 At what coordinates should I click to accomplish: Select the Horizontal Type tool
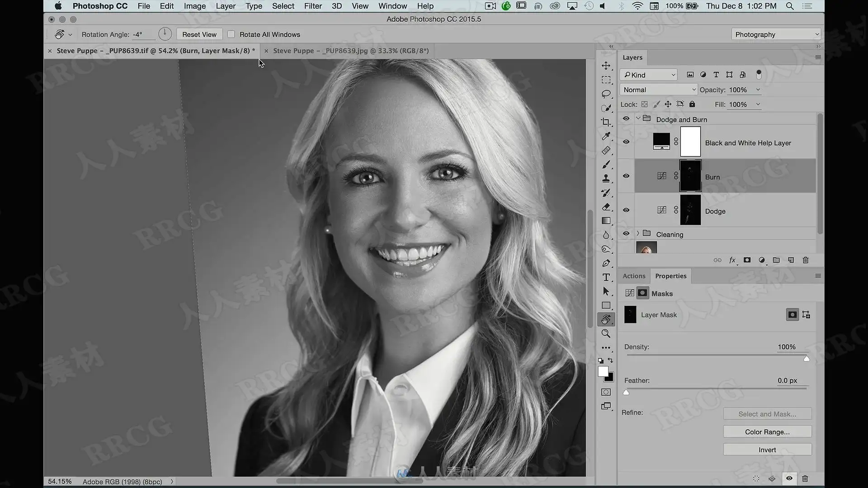point(606,277)
